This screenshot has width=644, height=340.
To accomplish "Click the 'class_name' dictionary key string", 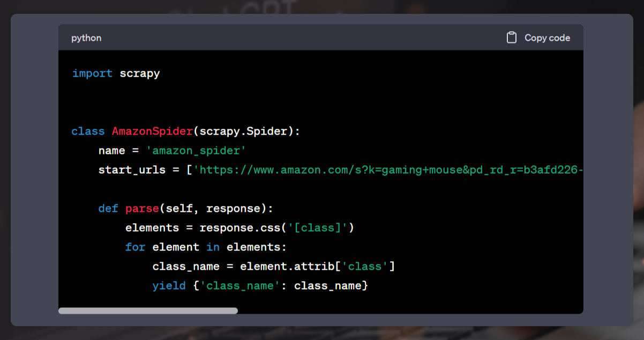I will (x=239, y=286).
